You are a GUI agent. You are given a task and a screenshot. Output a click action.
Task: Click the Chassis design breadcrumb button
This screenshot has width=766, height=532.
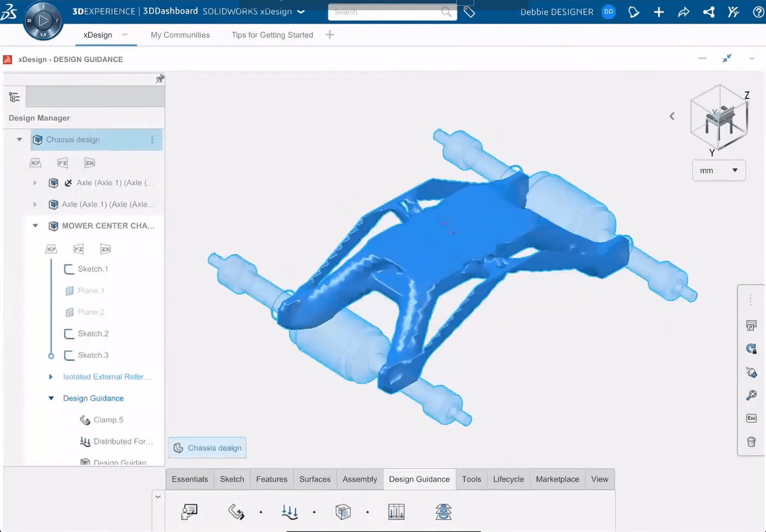(207, 447)
